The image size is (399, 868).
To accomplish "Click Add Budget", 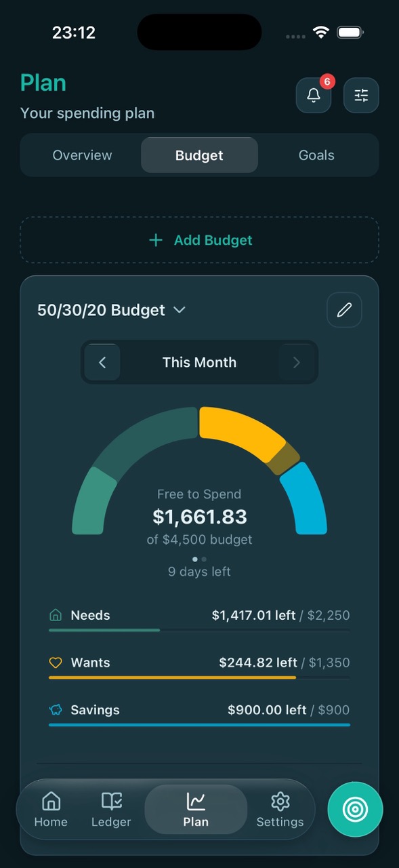I will pos(199,240).
